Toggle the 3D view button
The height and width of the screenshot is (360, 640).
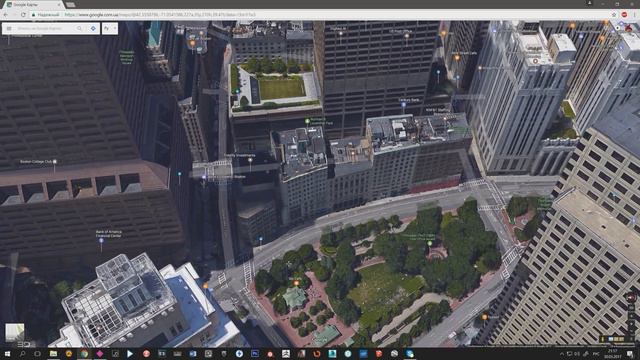(23, 344)
